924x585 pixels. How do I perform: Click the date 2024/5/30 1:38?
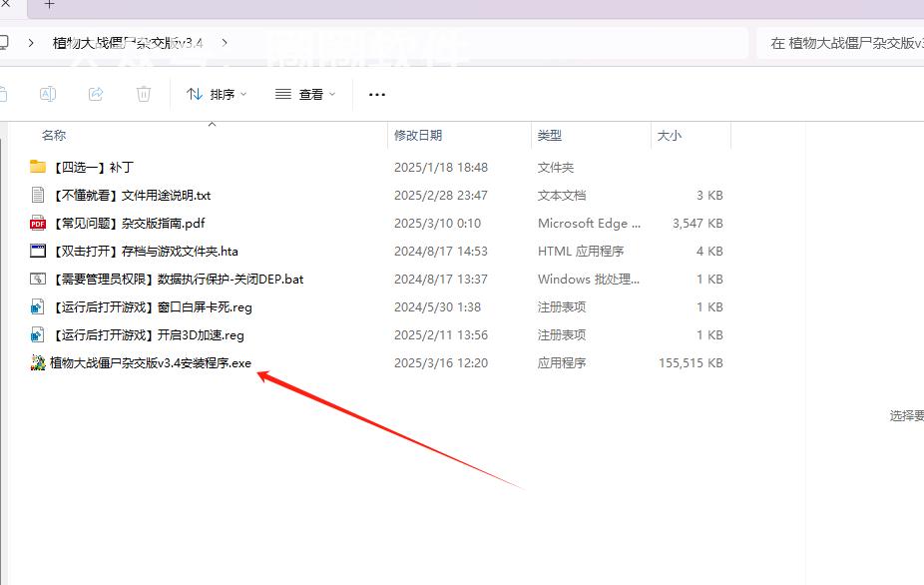[437, 306]
